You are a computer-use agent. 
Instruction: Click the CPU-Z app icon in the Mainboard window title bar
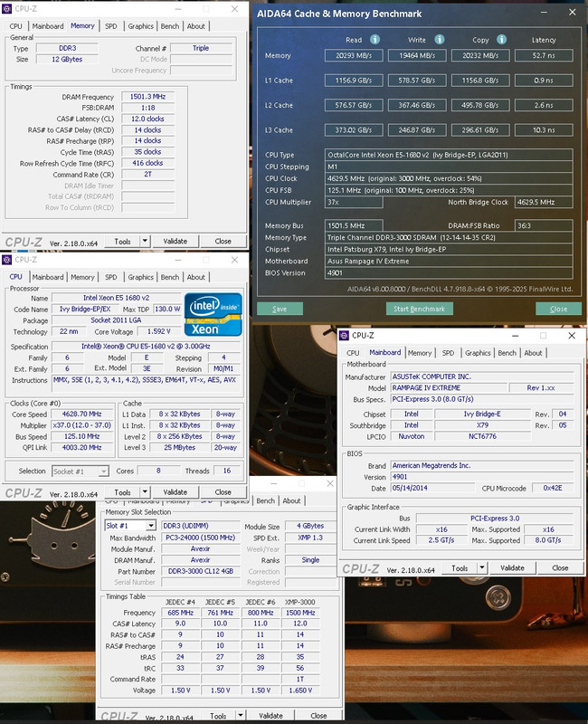tap(344, 336)
